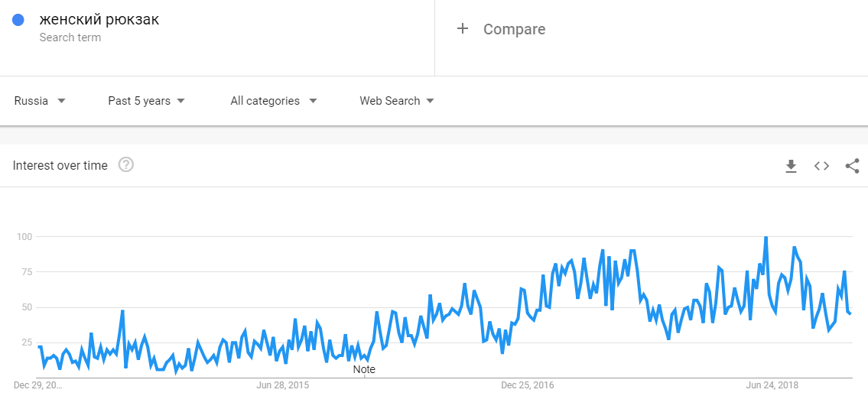
Task: Share the Interest over time chart
Action: click(x=852, y=166)
